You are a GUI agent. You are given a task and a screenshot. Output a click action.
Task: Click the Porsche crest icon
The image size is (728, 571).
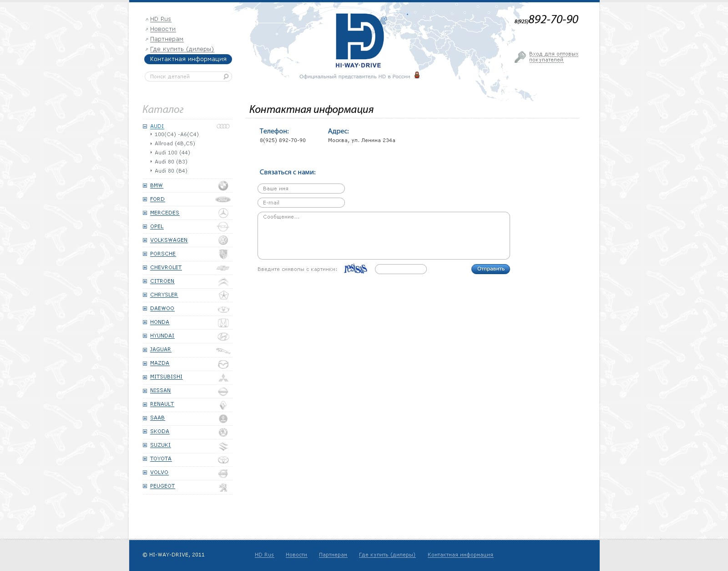pos(223,254)
